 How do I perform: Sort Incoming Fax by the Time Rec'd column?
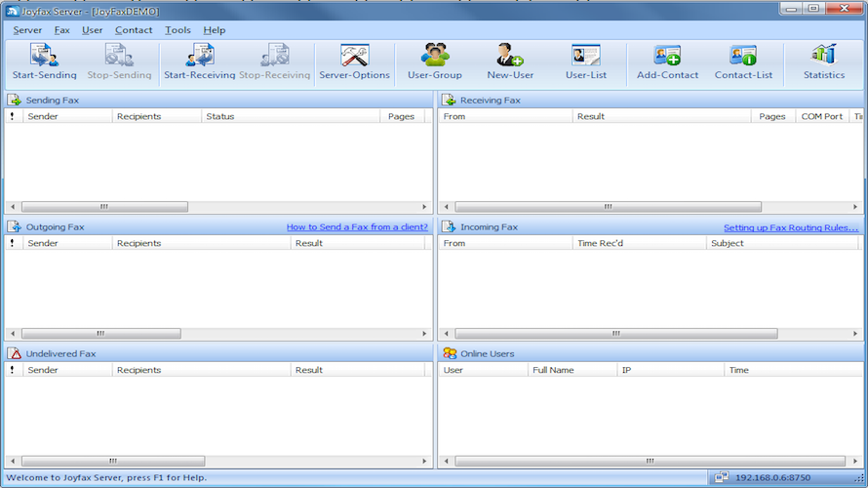640,243
